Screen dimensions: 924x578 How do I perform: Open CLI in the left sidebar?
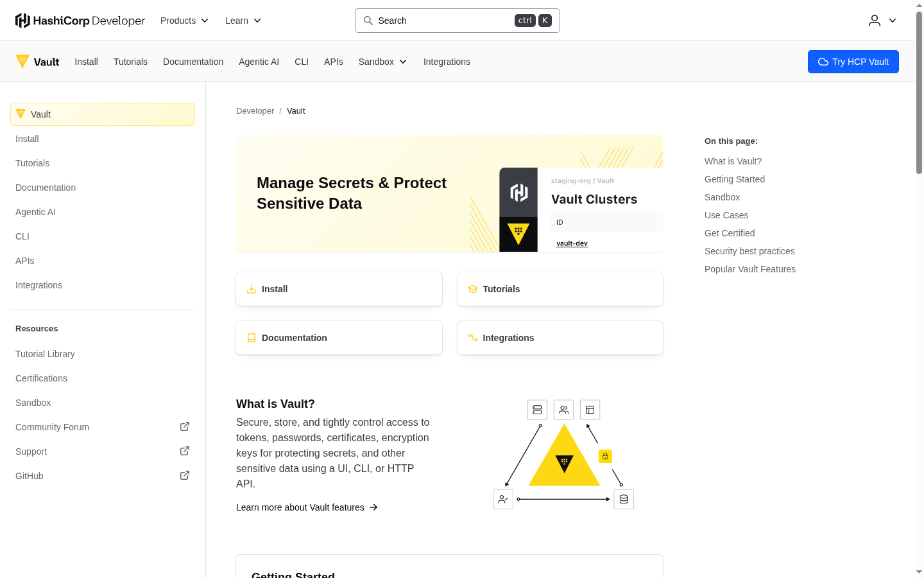103,236
